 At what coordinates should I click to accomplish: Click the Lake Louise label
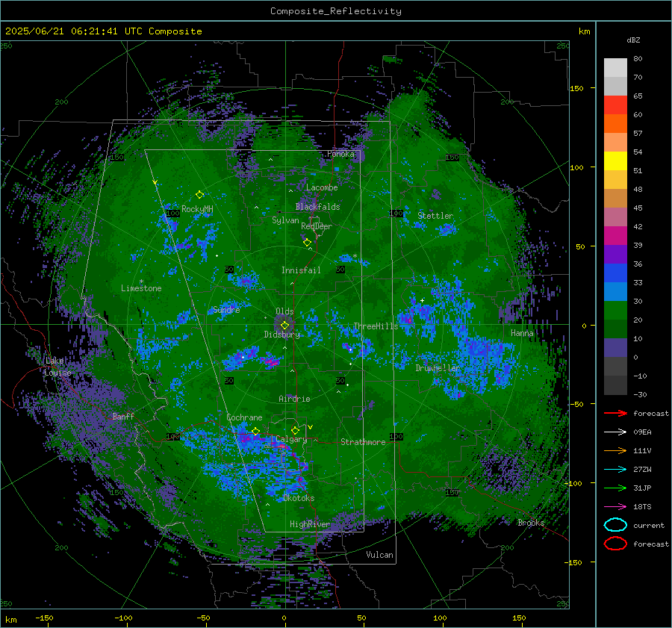[57, 367]
